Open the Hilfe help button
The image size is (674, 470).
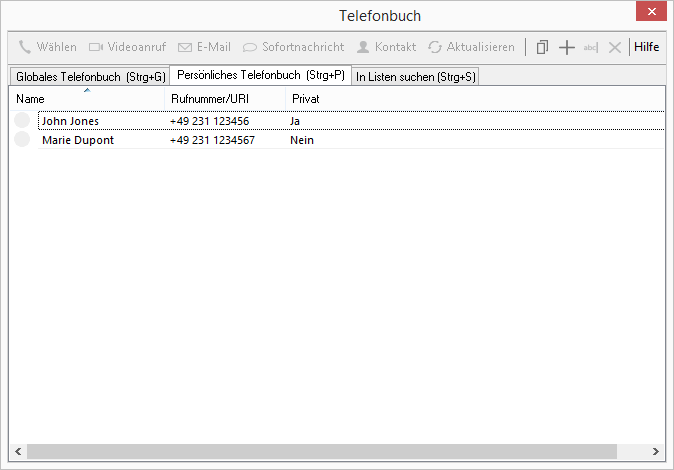click(647, 47)
